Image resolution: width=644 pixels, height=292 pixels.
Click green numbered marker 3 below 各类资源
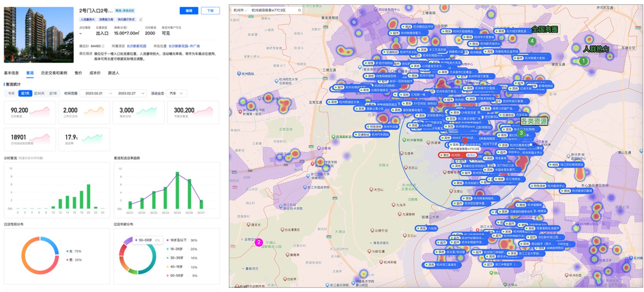[x=521, y=133]
